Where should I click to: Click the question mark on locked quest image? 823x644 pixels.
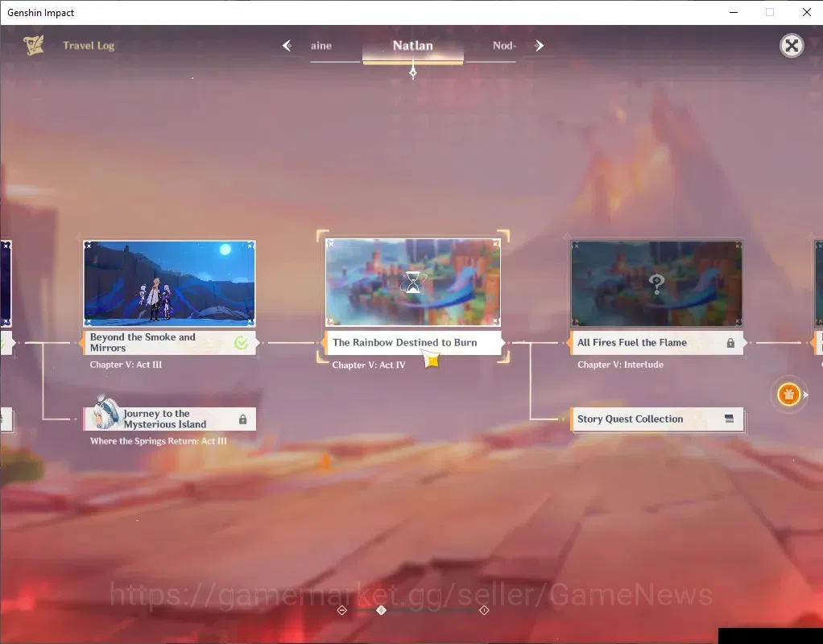(656, 284)
